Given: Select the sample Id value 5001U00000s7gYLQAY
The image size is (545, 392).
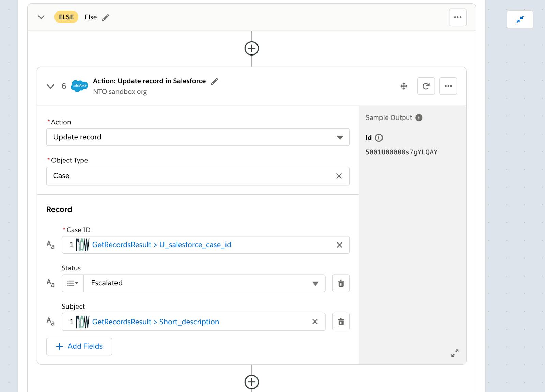Looking at the screenshot, I should click(x=401, y=152).
